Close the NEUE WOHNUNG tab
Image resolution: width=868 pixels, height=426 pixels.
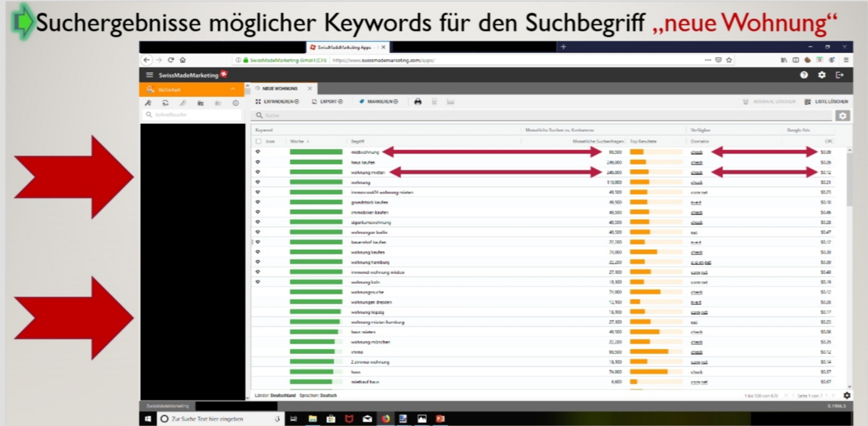pos(310,88)
